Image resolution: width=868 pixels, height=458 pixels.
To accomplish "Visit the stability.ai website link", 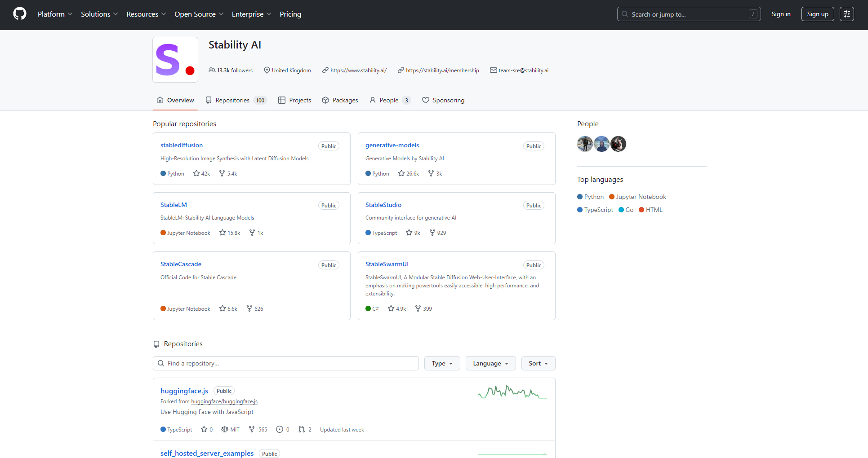I will (358, 70).
